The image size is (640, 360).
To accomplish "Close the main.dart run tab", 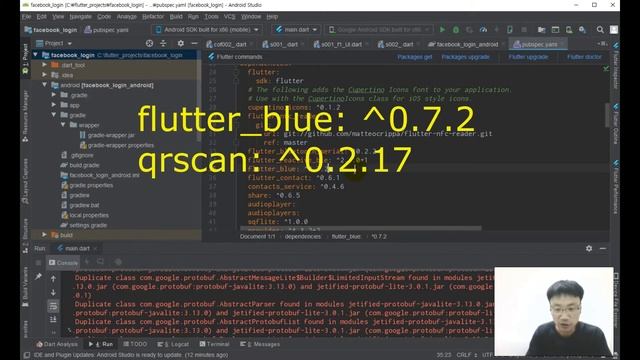I will 95,248.
